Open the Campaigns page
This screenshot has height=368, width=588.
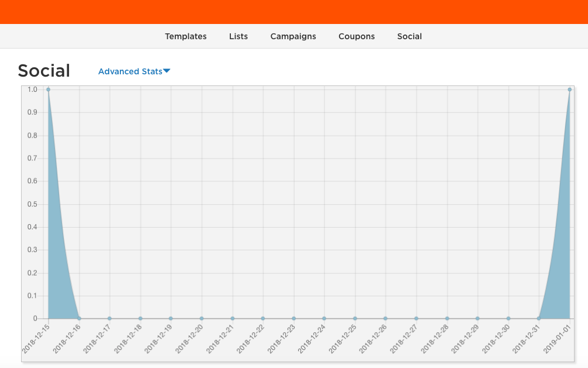pyautogui.click(x=293, y=36)
